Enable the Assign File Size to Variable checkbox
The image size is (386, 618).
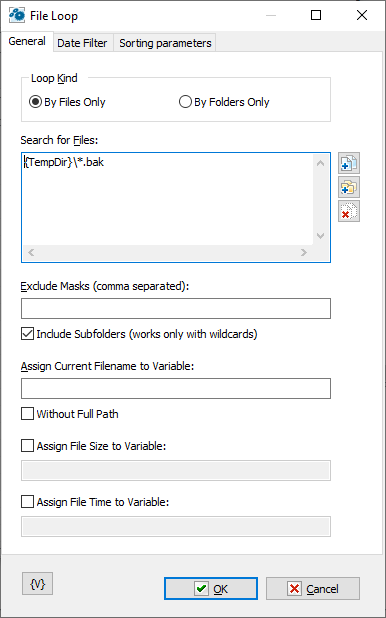[x=27, y=446]
